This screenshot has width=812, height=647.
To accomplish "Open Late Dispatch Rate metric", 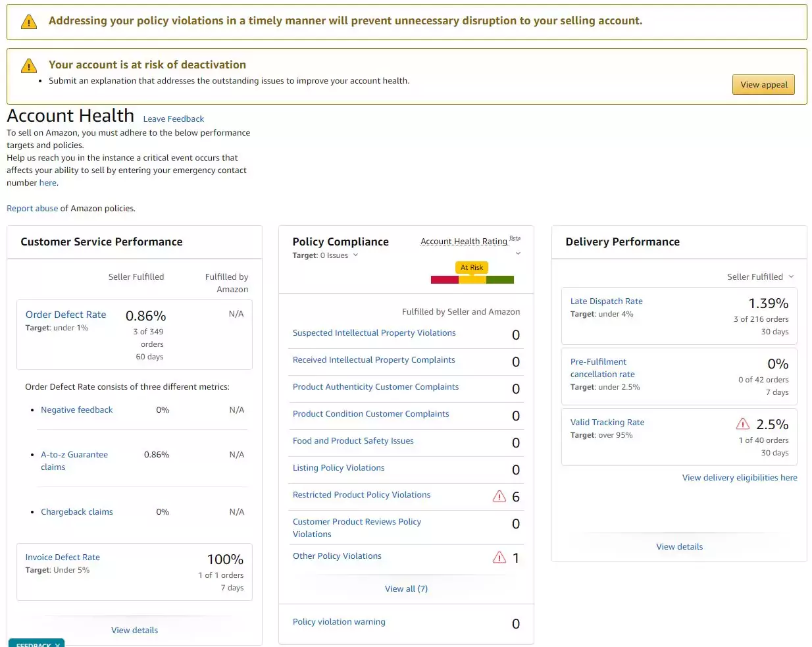I will (x=606, y=301).
